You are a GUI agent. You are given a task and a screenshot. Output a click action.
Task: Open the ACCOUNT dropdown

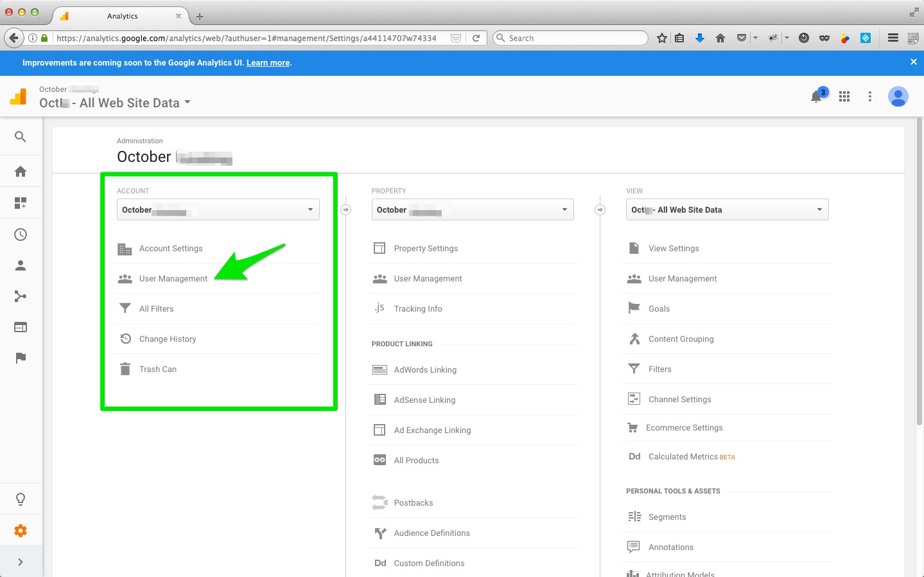point(218,209)
